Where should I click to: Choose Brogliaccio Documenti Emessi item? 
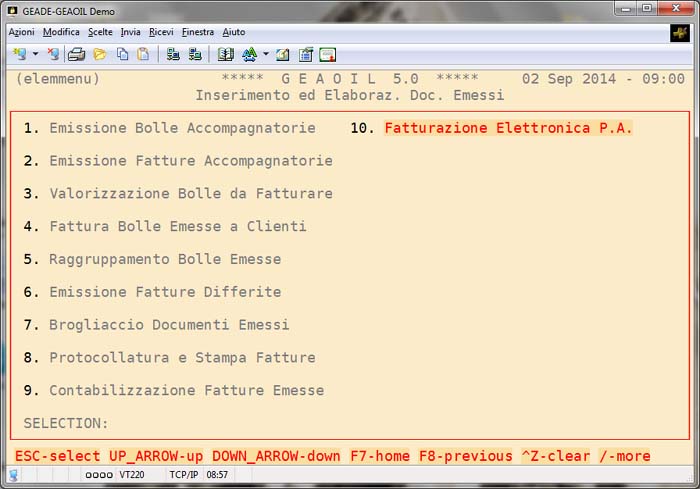pos(169,325)
